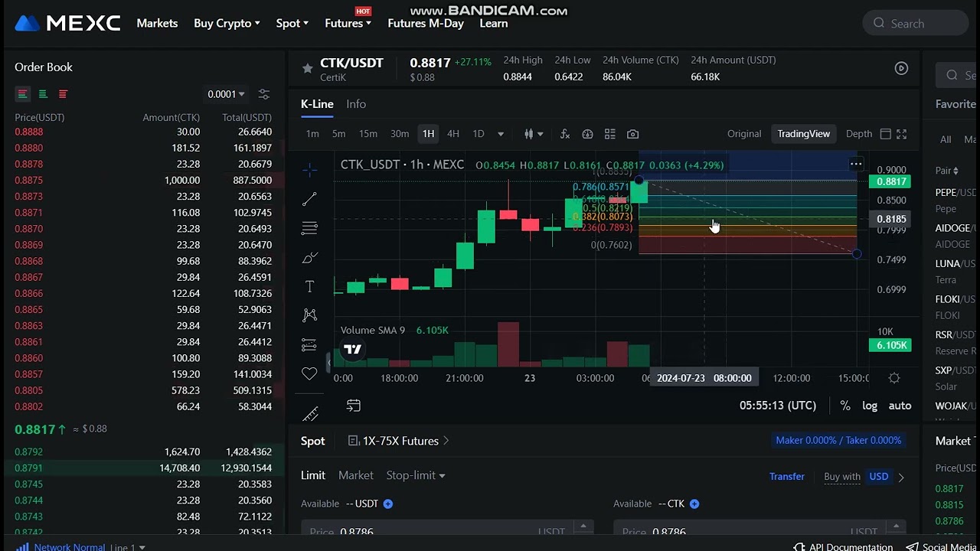Open Futures M-Day page
980x551 pixels.
tap(426, 23)
